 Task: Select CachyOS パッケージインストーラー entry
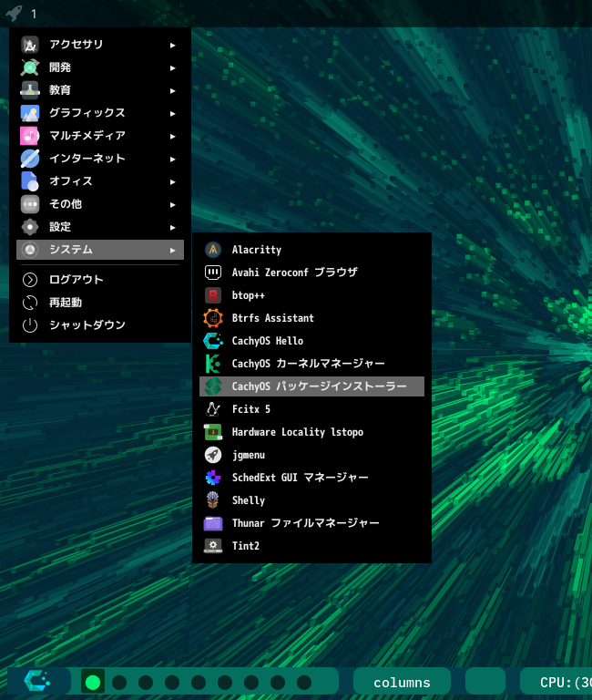(x=311, y=386)
